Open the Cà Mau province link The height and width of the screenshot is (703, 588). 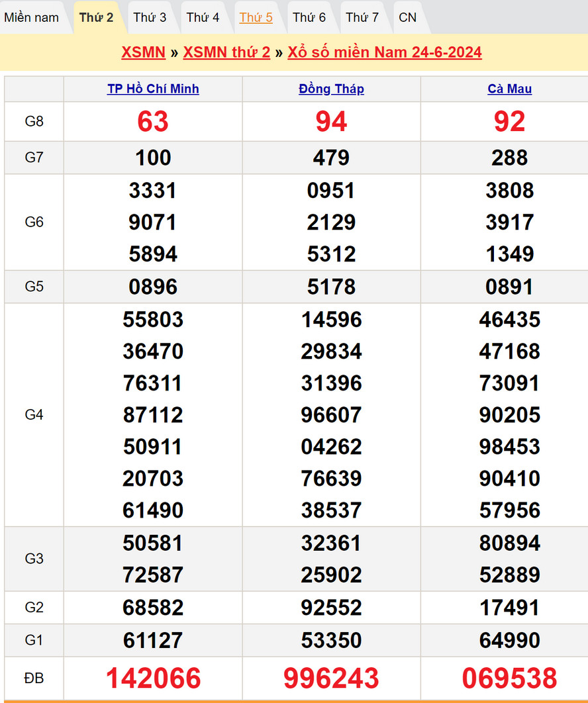(x=509, y=89)
